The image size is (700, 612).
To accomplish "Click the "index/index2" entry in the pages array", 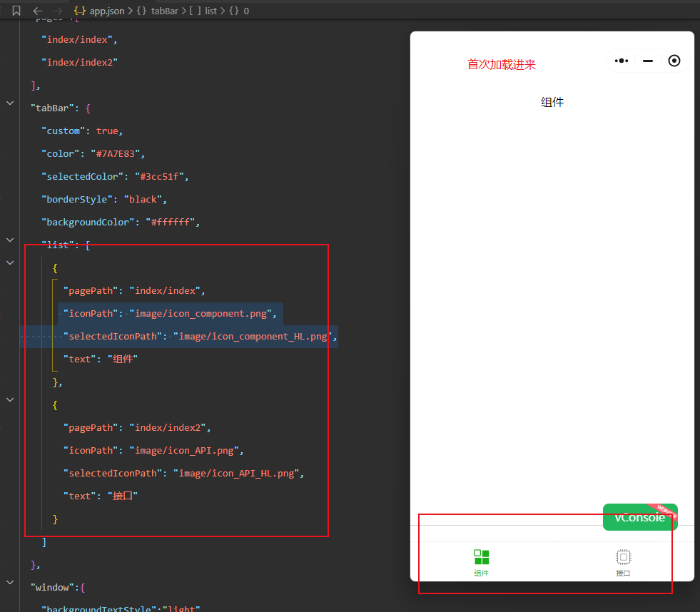I will tap(79, 63).
